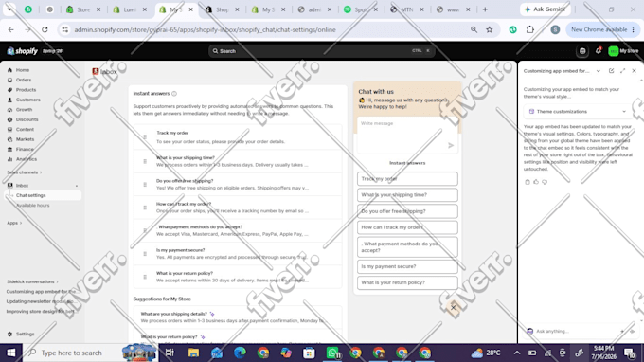Image resolution: width=644 pixels, height=362 pixels.
Task: Open Ask Gemini button
Action: point(545,9)
